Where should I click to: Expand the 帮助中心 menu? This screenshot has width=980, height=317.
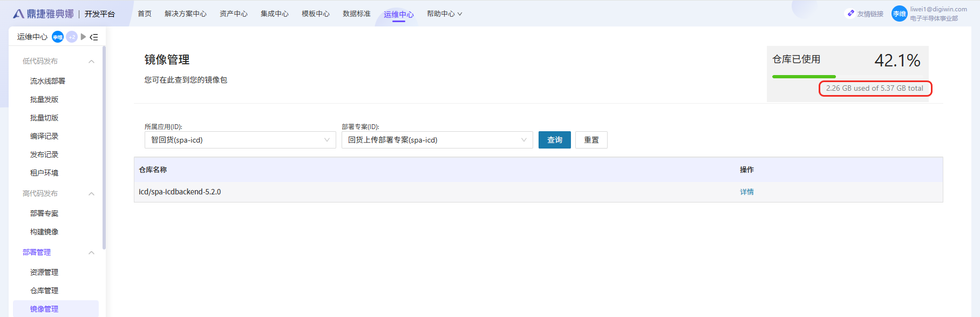coord(444,14)
